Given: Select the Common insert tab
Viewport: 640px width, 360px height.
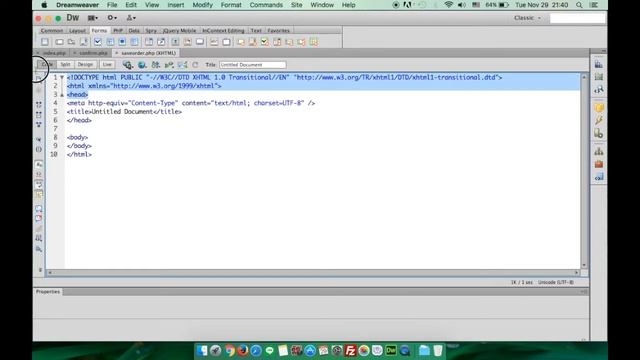Looking at the screenshot, I should [52, 31].
